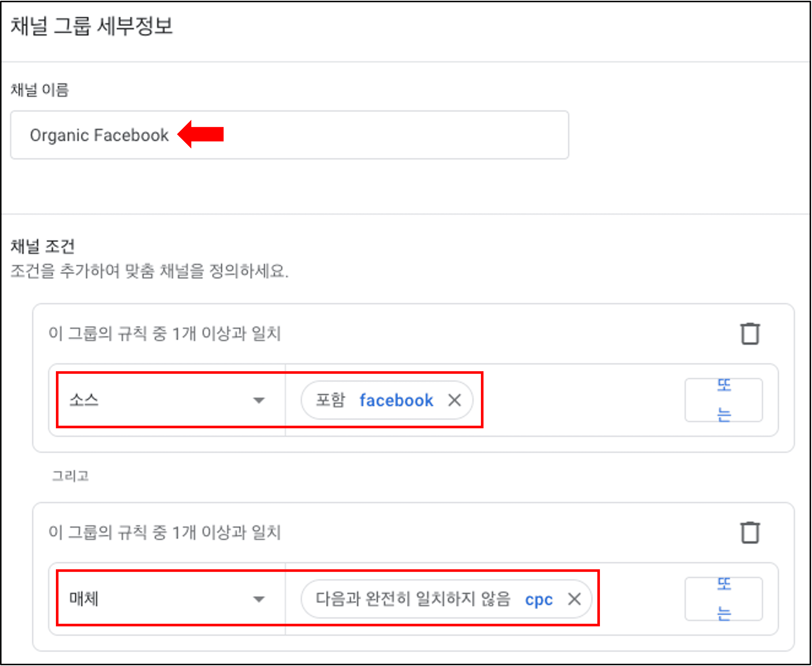812x666 pixels.
Task: Focus the Organic Facebook channel name field
Action: click(x=290, y=135)
